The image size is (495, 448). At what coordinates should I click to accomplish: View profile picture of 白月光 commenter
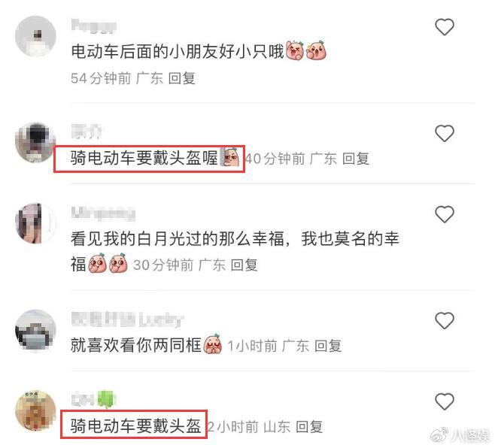(x=35, y=223)
